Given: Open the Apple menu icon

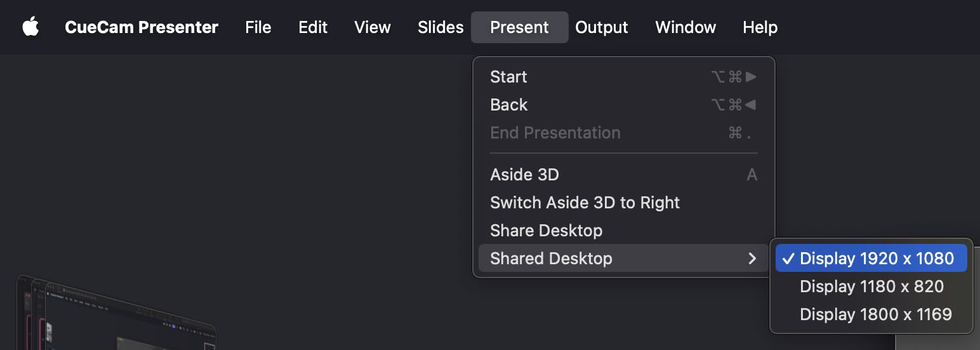Looking at the screenshot, I should 30,27.
